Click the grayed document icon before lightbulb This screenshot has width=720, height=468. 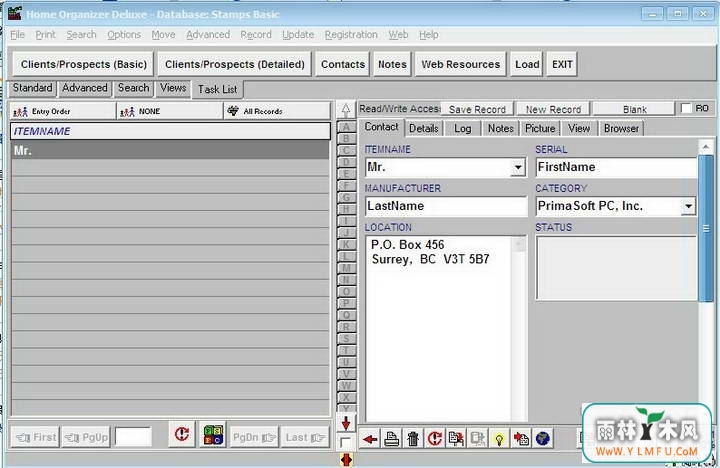(478, 439)
